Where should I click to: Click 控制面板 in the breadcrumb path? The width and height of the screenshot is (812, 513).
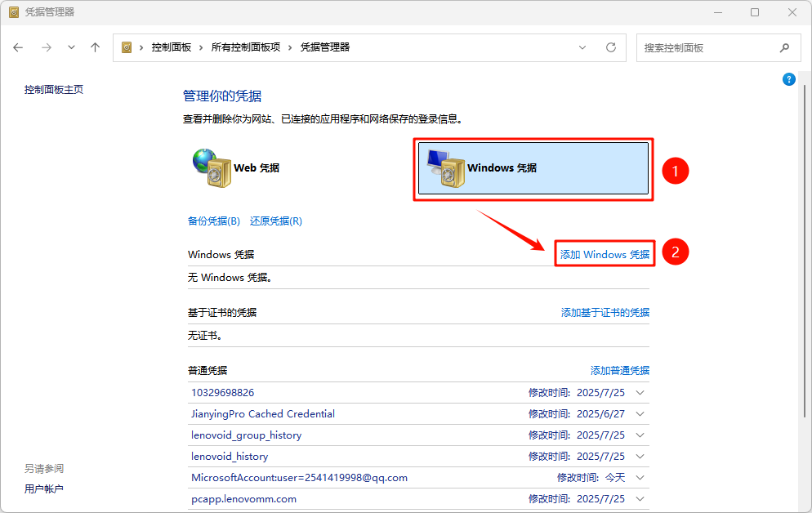point(171,47)
